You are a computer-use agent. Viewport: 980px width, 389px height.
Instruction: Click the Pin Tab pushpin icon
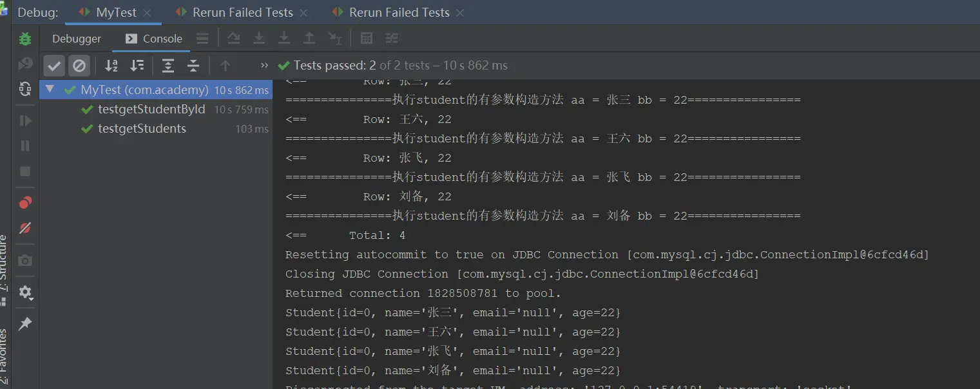pos(25,323)
